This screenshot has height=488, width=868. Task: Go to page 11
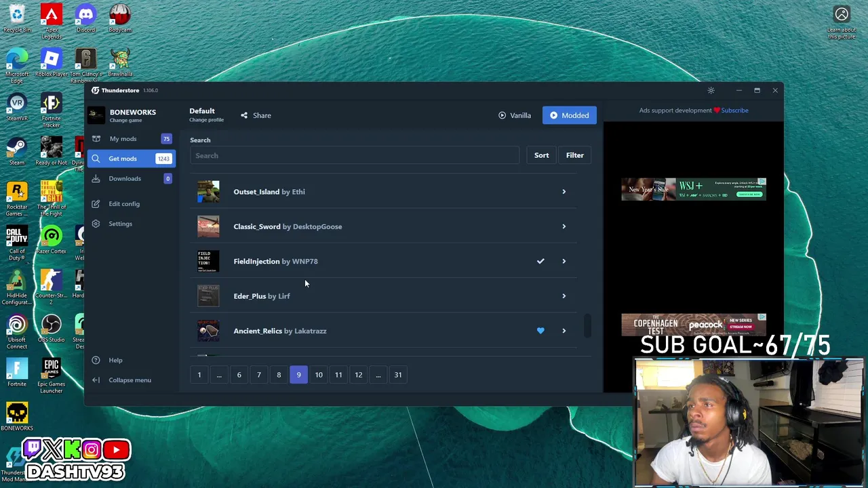[338, 375]
